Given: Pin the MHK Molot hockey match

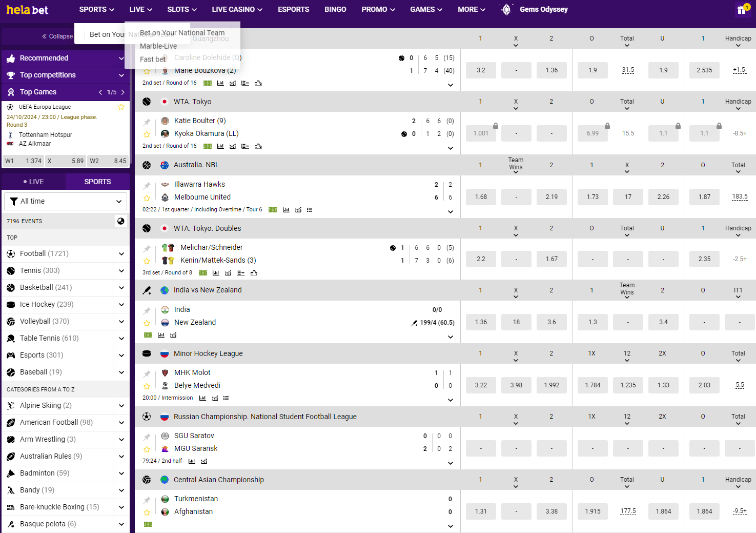Looking at the screenshot, I should click(147, 374).
